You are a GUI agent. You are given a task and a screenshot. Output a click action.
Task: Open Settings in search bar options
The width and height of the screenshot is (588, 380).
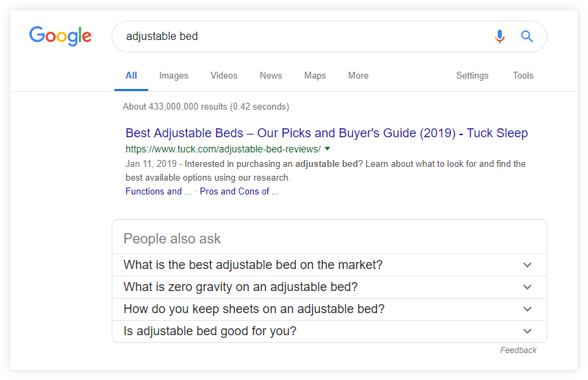(x=472, y=76)
